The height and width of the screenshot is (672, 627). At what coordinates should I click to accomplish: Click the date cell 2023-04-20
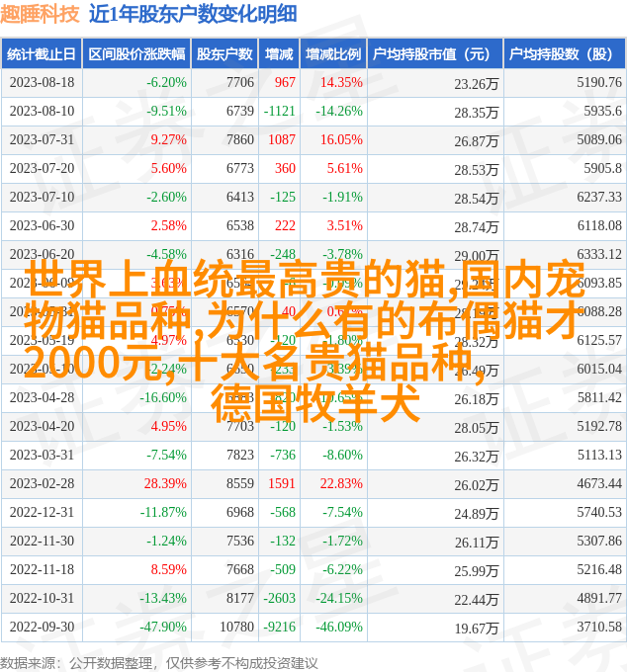click(42, 426)
